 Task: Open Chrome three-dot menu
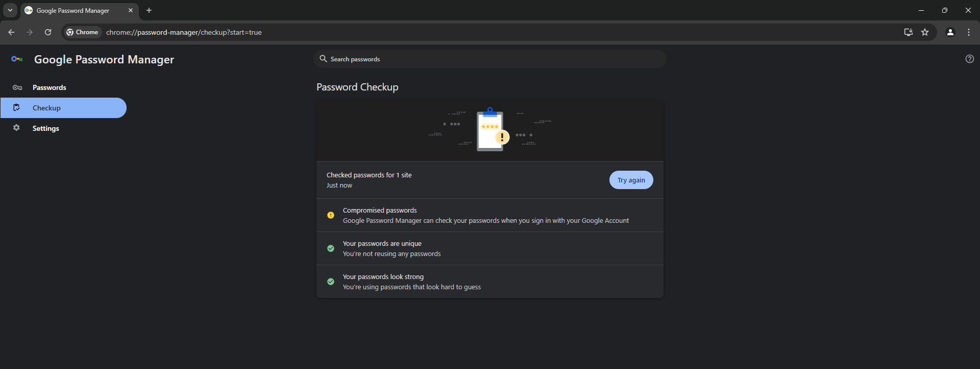click(x=969, y=32)
